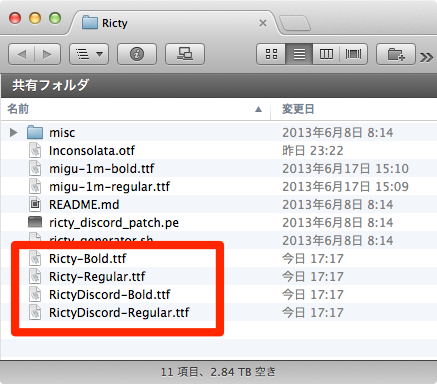This screenshot has height=384, width=437.
Task: Click the README.md document icon
Action: tap(35, 204)
